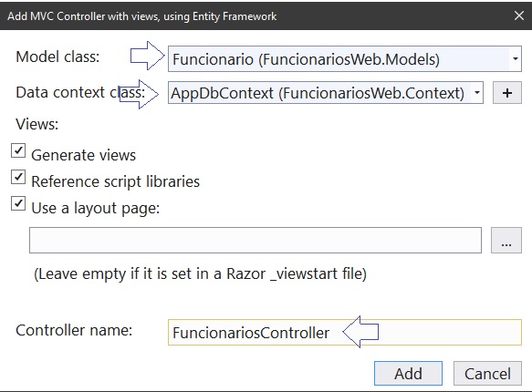Click arrow annotation pointing to Model class
The height and width of the screenshot is (392, 532).
pyautogui.click(x=148, y=56)
